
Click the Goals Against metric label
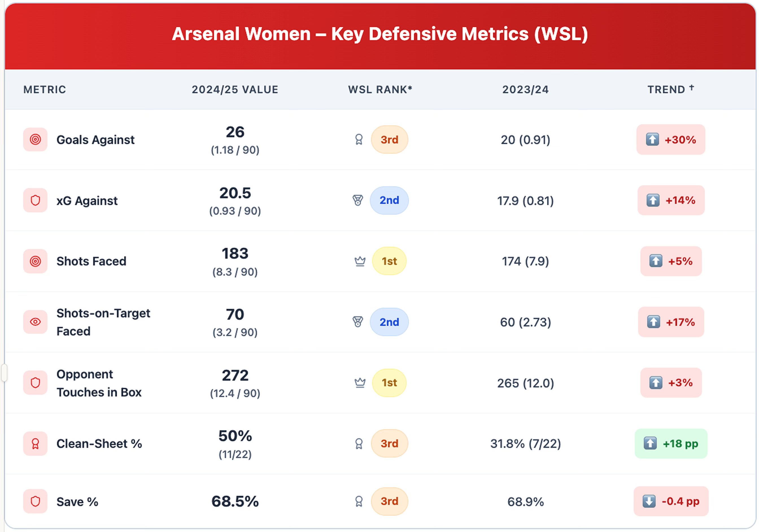[x=95, y=140]
